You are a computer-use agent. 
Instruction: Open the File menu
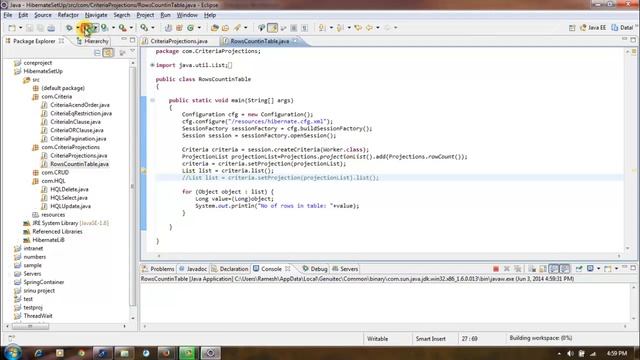tap(8, 15)
